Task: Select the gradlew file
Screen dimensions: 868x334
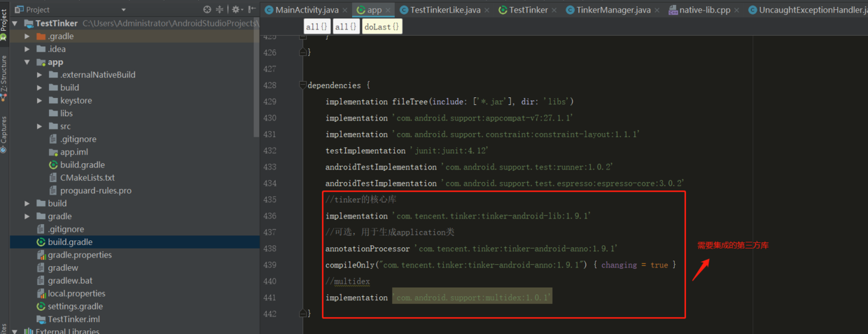Action: (x=63, y=267)
